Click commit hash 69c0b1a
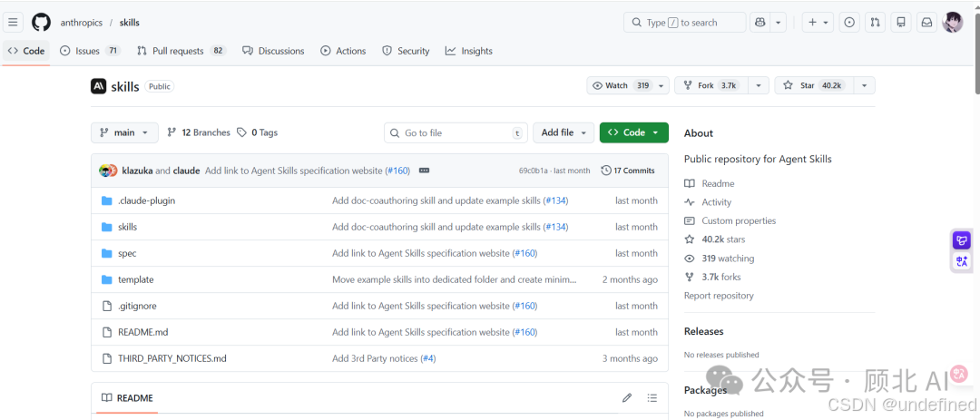 coord(534,171)
